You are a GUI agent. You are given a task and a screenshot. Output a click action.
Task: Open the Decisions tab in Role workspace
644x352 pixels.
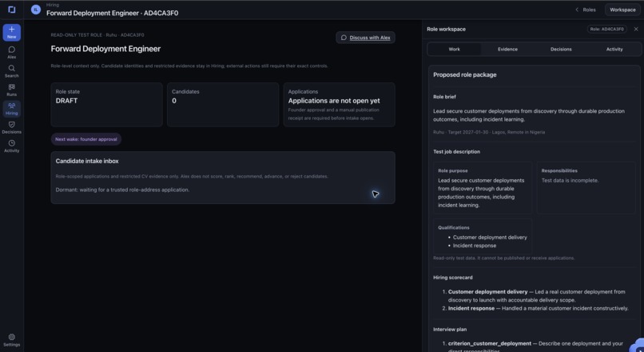561,49
